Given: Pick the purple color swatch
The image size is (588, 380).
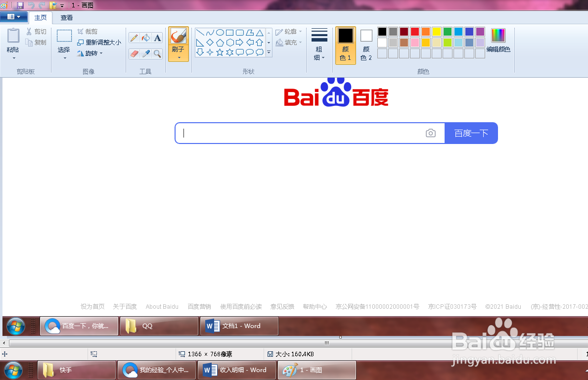Looking at the screenshot, I should pos(480,32).
